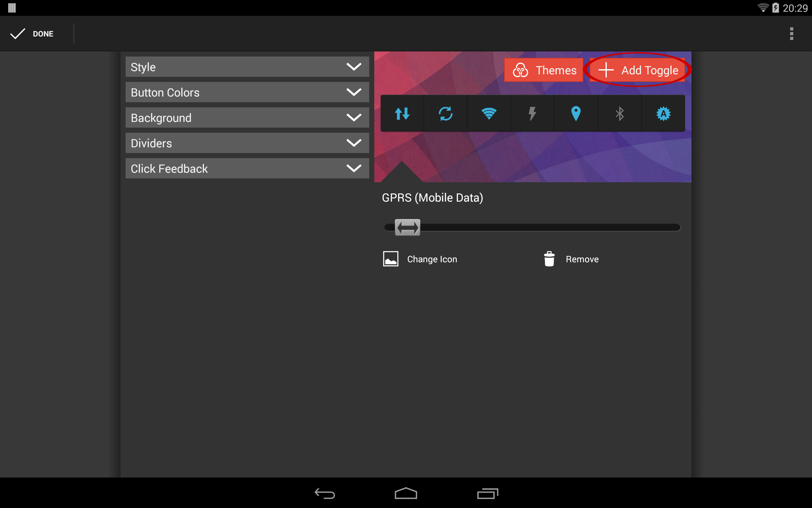Tap the notification icon in status bar
The width and height of the screenshot is (812, 508).
12,8
